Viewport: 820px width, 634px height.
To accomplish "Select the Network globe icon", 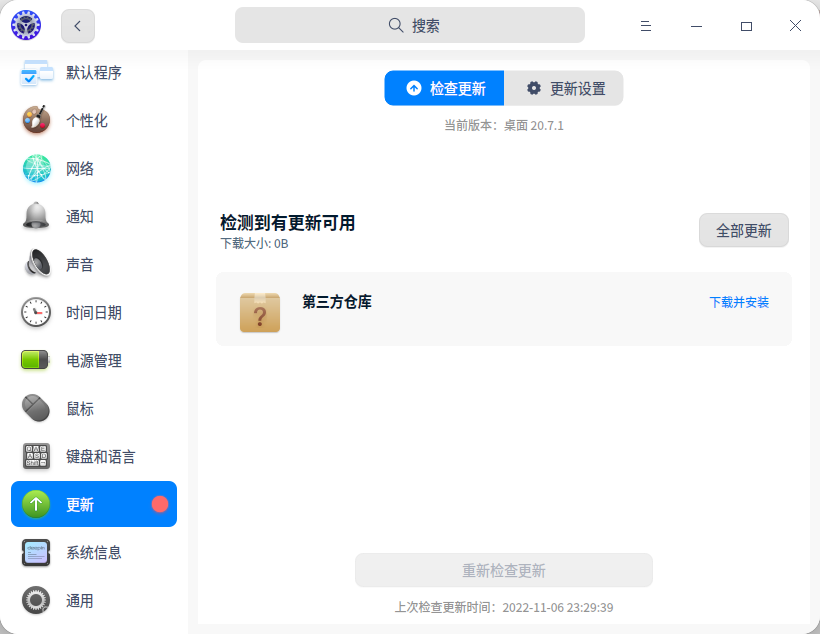I will tap(37, 168).
